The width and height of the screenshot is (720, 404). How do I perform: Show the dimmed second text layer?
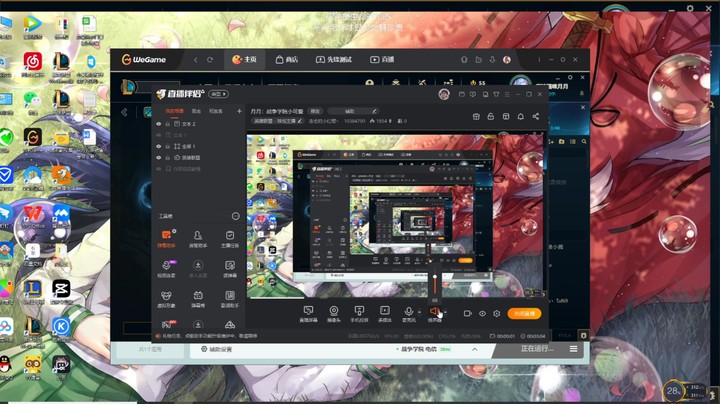(x=159, y=135)
